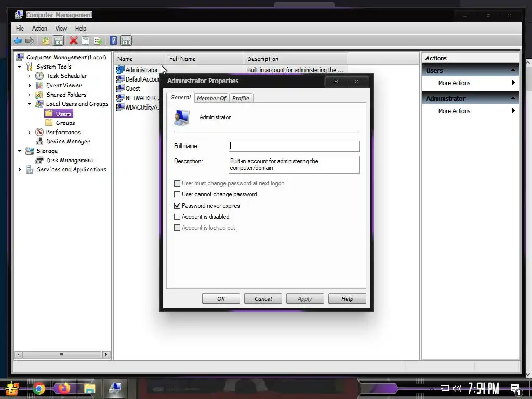Click the Description text field
Image resolution: width=532 pixels, height=399 pixels.
294,165
